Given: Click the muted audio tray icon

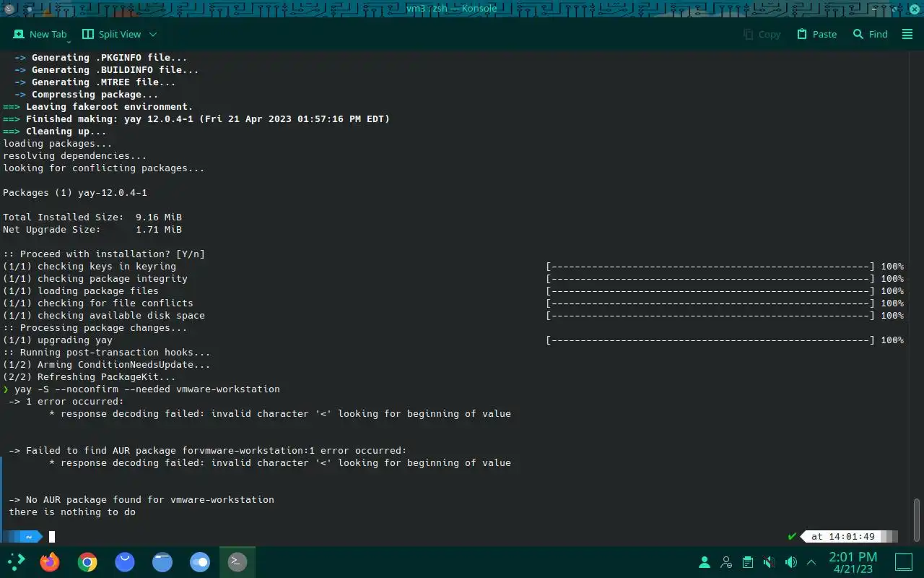Looking at the screenshot, I should [x=770, y=561].
